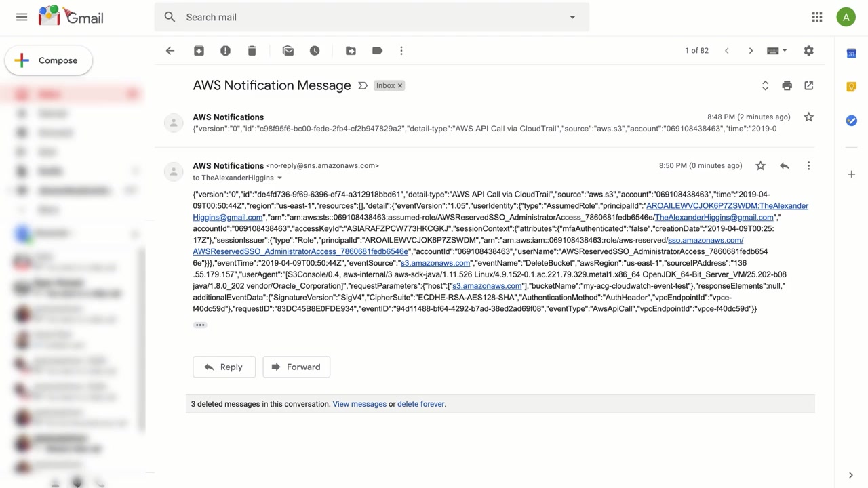The image size is (868, 488).
Task: Open the Move to folder menu
Action: tap(351, 51)
